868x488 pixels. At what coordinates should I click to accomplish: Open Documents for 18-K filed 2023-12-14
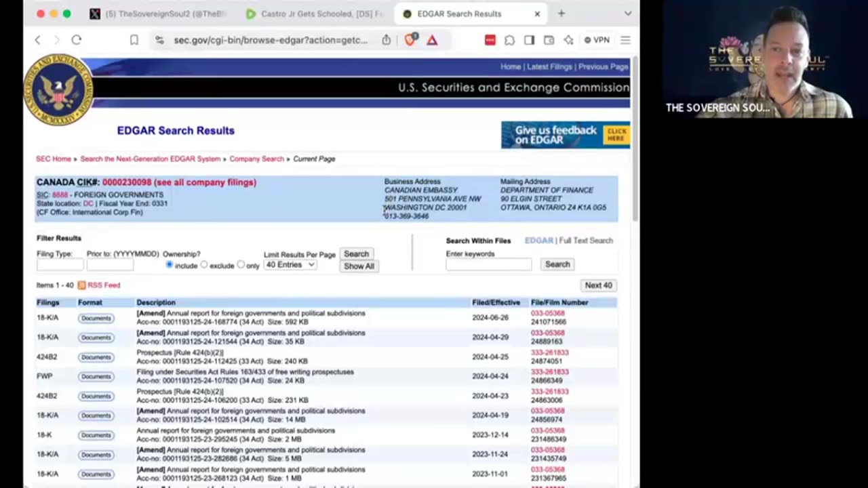[x=96, y=435]
